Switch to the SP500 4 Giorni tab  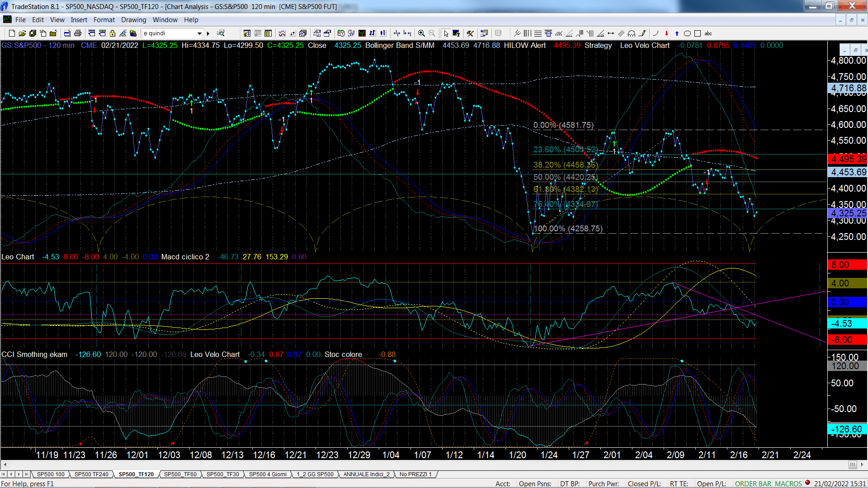[x=268, y=474]
